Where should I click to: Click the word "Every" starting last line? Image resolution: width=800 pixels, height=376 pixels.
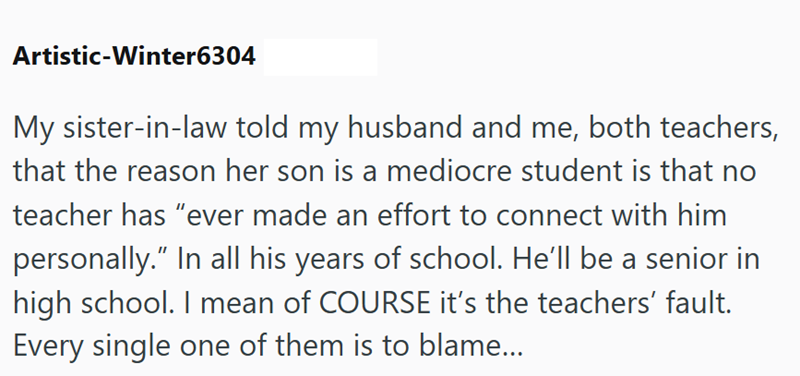47,348
